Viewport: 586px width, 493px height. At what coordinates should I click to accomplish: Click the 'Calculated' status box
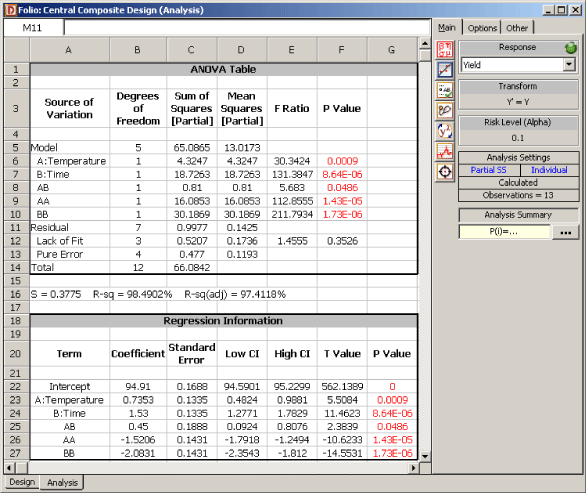tap(518, 183)
